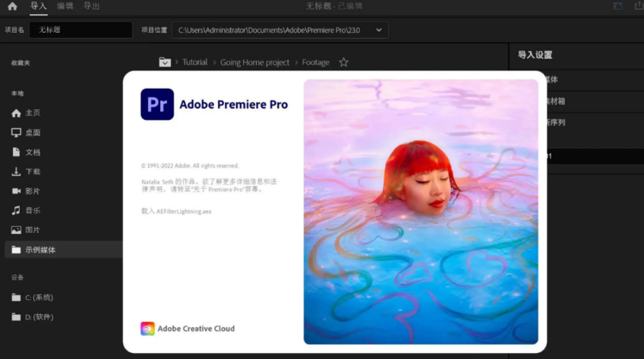Screen dimensions: 644x359
Task: Click the © 1991-2022 Adobe copyright text
Action: click(190, 165)
